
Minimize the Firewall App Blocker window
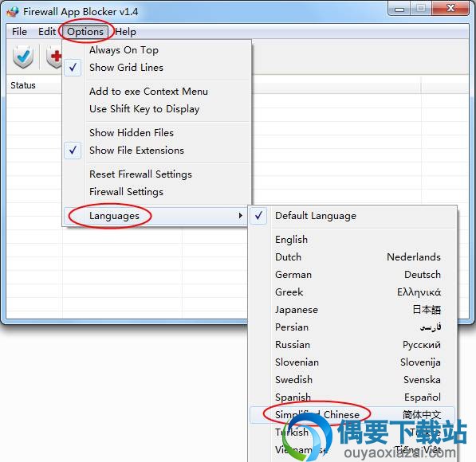tap(399, 9)
